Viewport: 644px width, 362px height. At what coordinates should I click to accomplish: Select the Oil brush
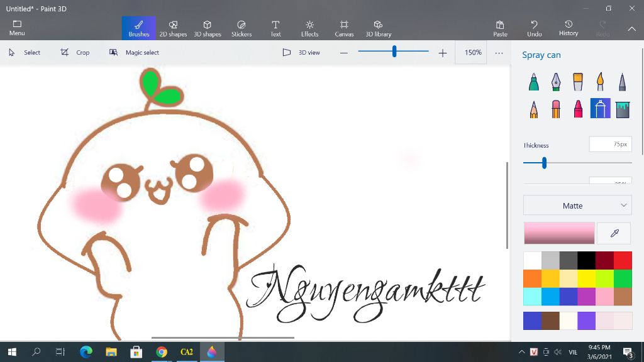point(578,82)
